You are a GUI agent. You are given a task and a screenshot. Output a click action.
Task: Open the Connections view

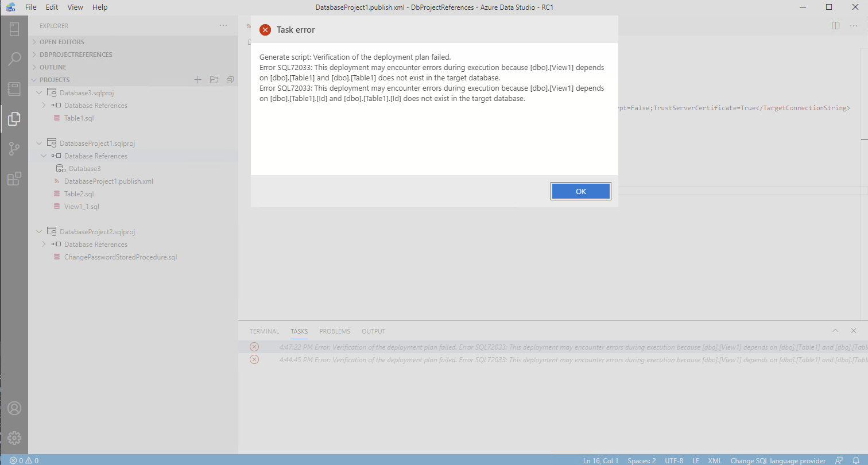pyautogui.click(x=14, y=29)
